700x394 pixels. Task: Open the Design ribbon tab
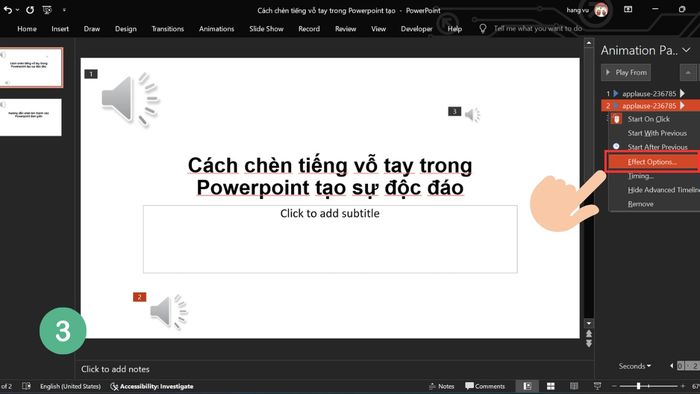point(125,29)
